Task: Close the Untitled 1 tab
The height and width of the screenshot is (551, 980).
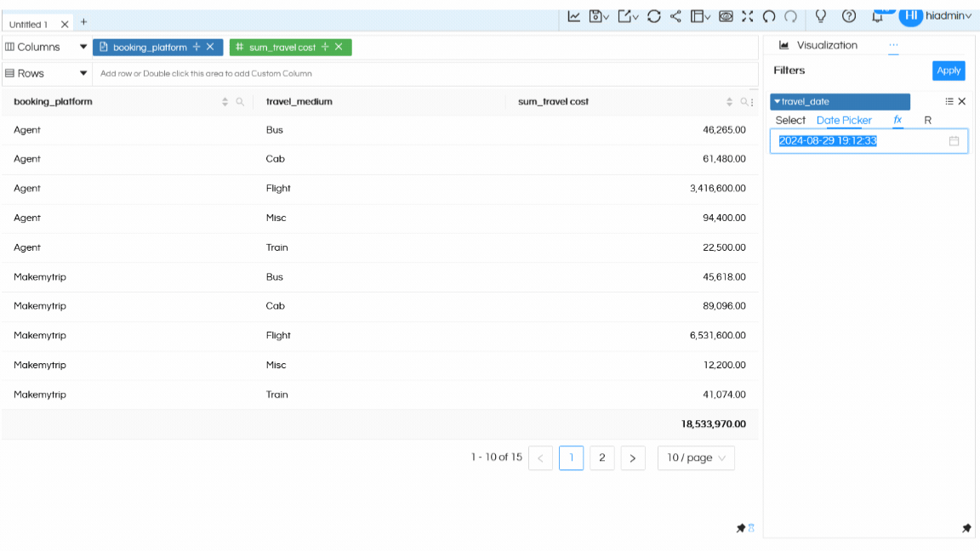Action: click(x=65, y=25)
